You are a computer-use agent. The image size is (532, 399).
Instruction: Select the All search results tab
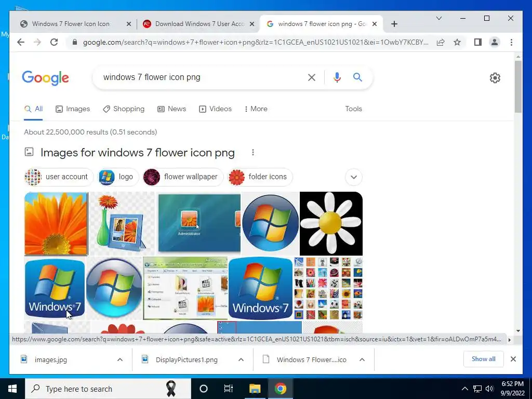[x=33, y=109]
